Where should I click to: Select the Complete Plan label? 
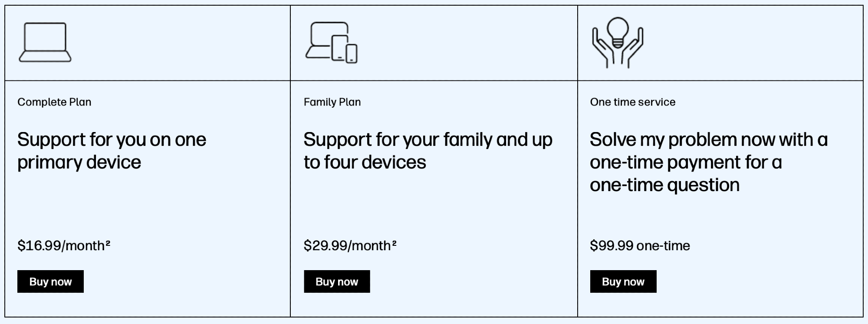click(x=54, y=102)
